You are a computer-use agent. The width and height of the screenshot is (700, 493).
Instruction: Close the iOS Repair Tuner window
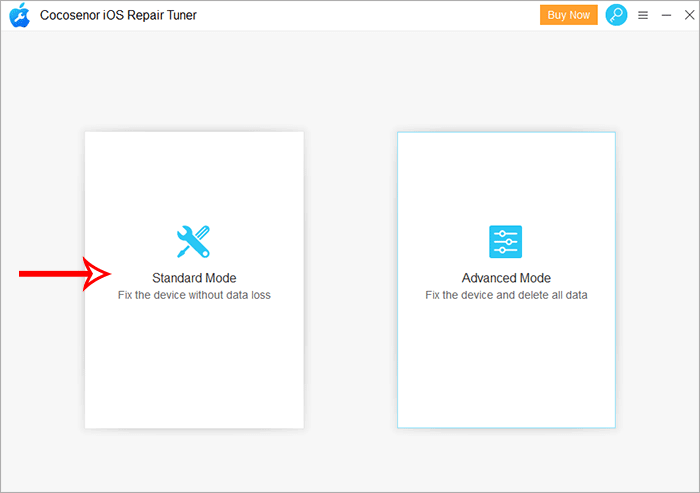point(689,15)
